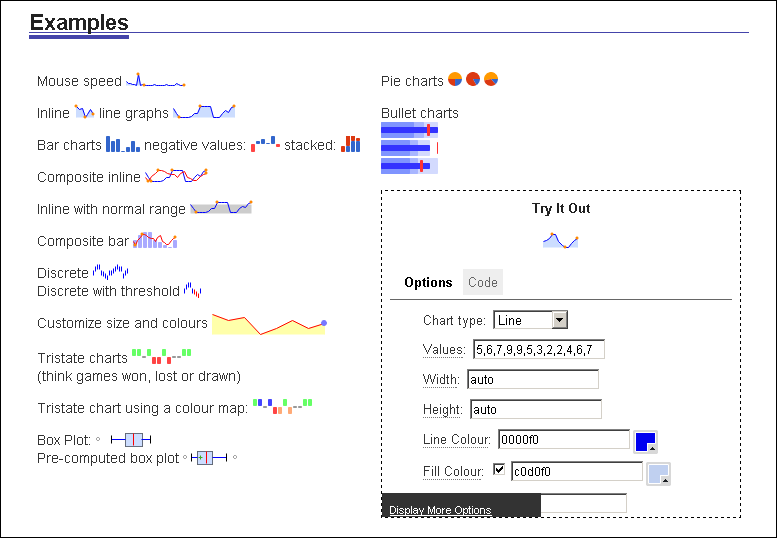This screenshot has height=538, width=777.
Task: Click the green and red Tristate chart
Action: (162, 356)
